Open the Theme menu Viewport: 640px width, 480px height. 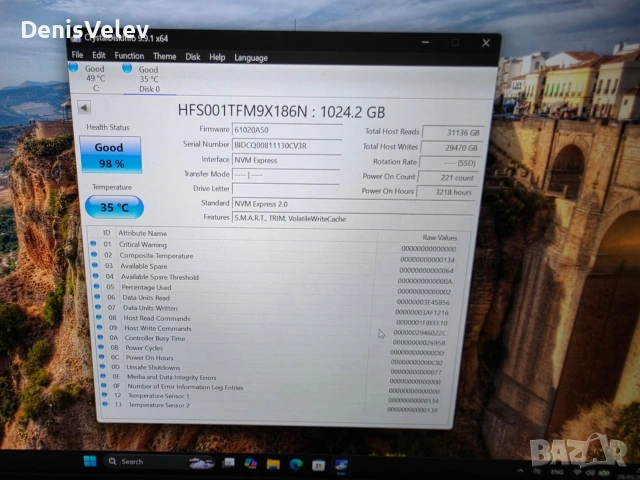pos(164,56)
